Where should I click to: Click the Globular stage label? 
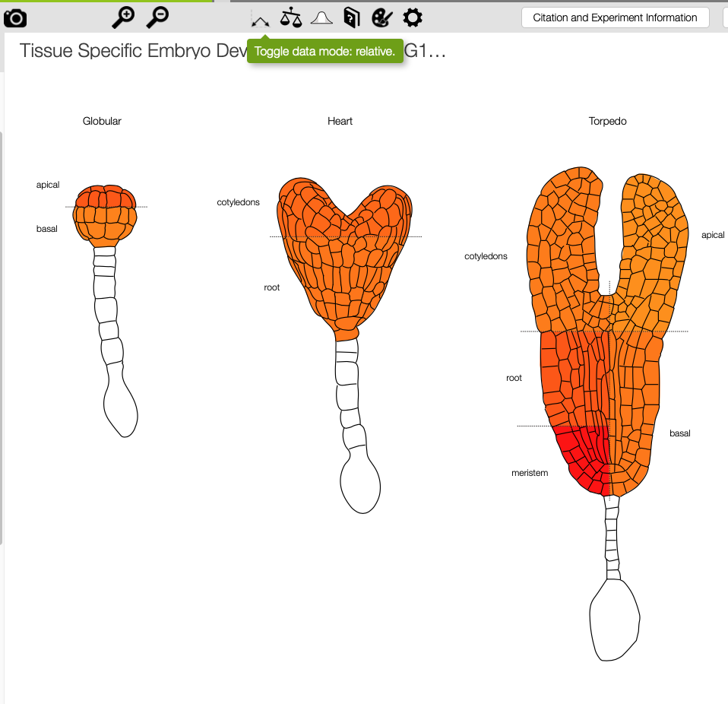coord(102,121)
